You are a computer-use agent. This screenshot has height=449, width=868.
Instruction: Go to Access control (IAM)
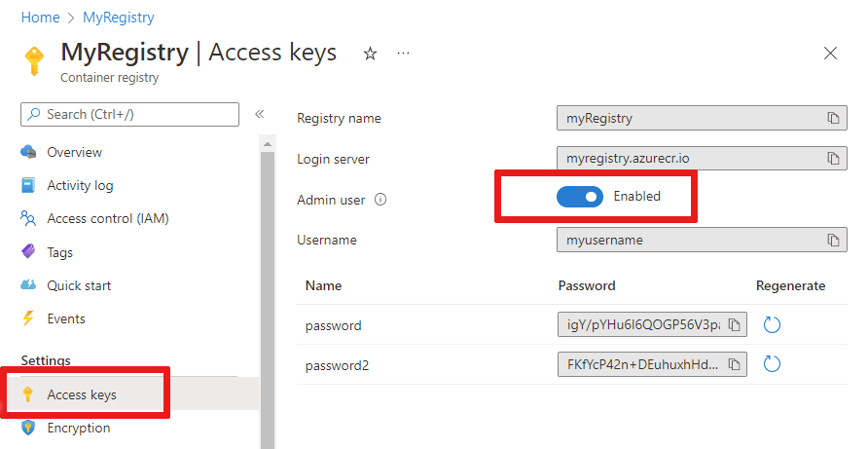(x=107, y=218)
